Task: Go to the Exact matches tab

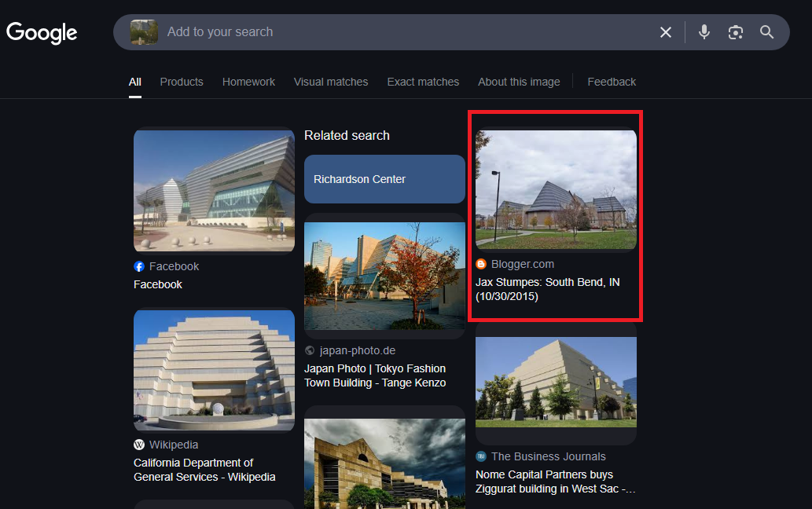Action: pyautogui.click(x=423, y=82)
